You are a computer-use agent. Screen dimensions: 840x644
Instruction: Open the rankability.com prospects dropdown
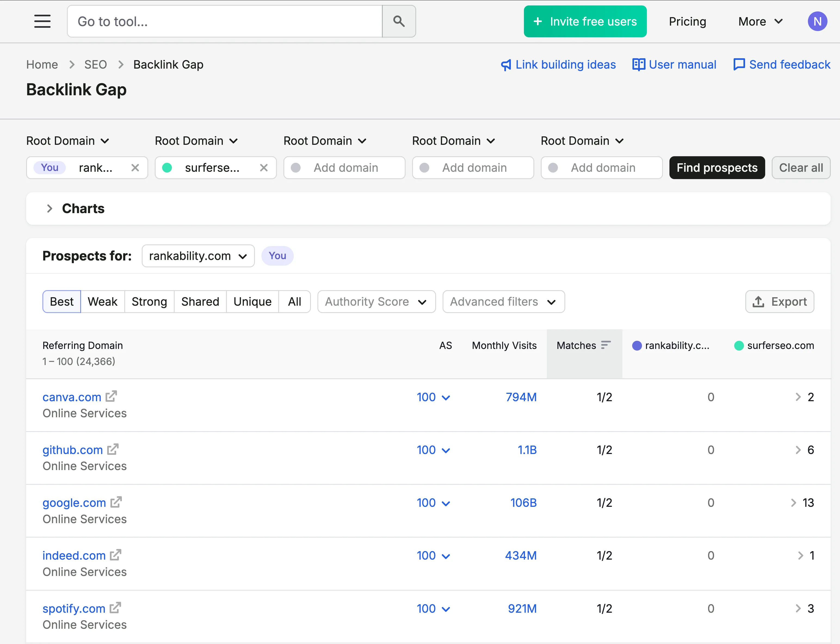coord(198,256)
